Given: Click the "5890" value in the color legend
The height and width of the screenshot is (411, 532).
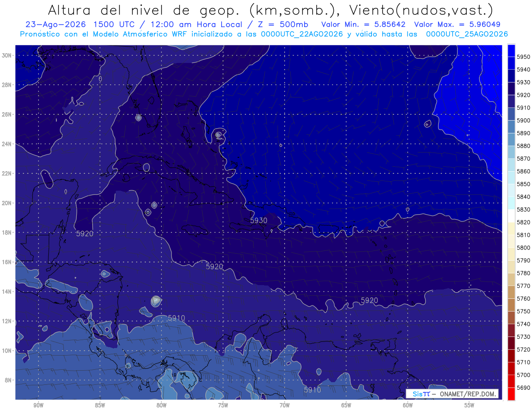Looking at the screenshot, I should [523, 133].
